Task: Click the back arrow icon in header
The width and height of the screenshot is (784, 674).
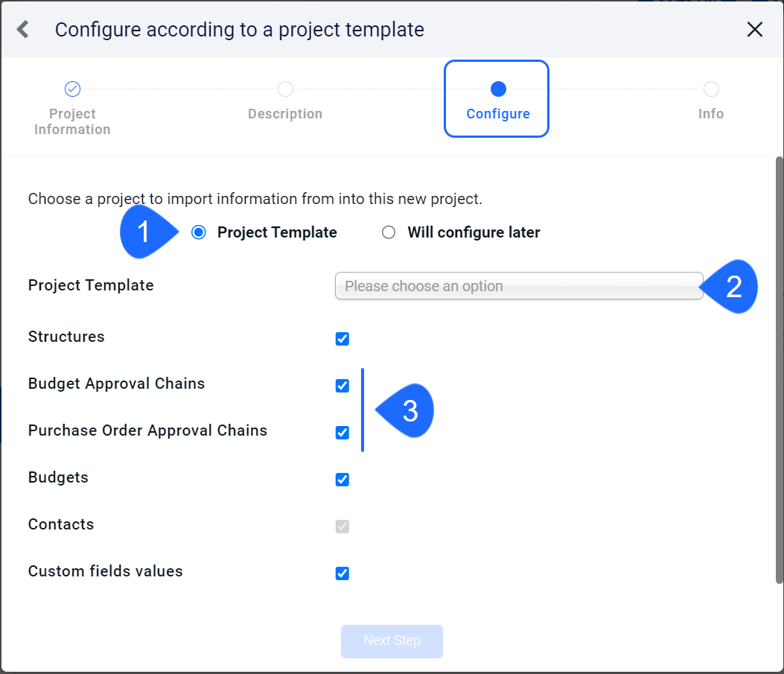Action: (22, 29)
